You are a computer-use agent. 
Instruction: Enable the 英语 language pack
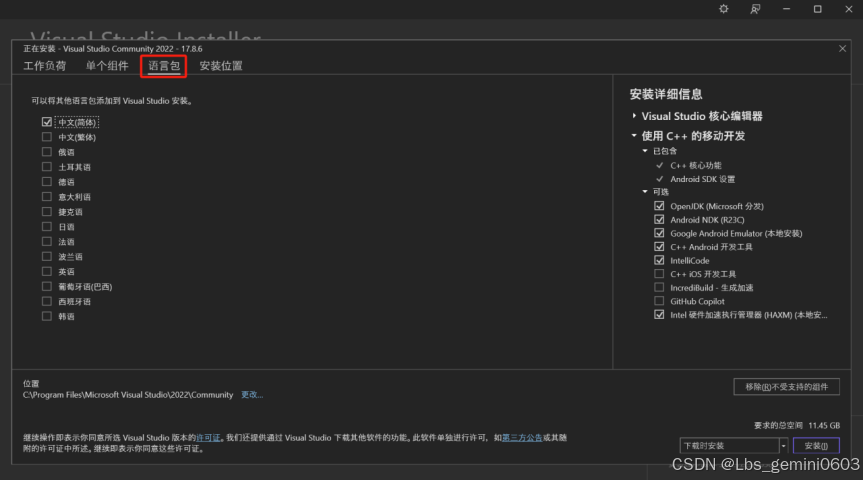pos(47,271)
